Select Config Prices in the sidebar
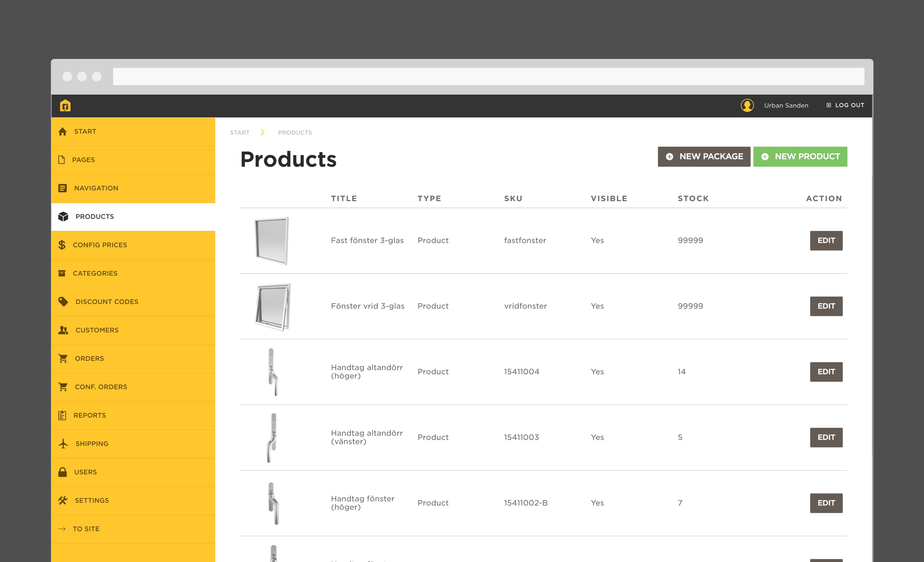Viewport: 924px width, 562px height. coord(133,245)
